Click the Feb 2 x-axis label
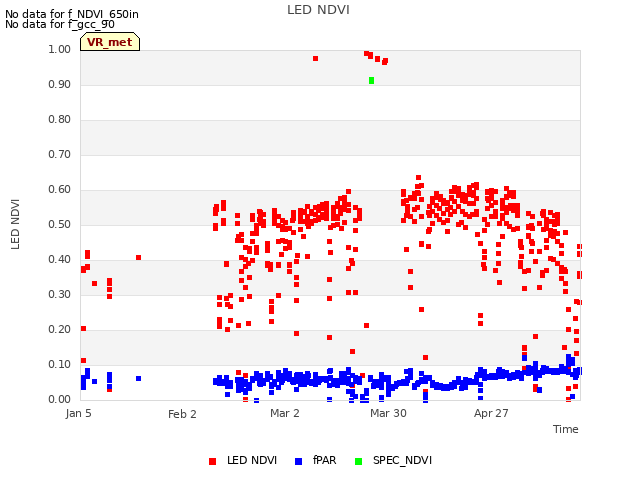The image size is (640, 480). [182, 414]
